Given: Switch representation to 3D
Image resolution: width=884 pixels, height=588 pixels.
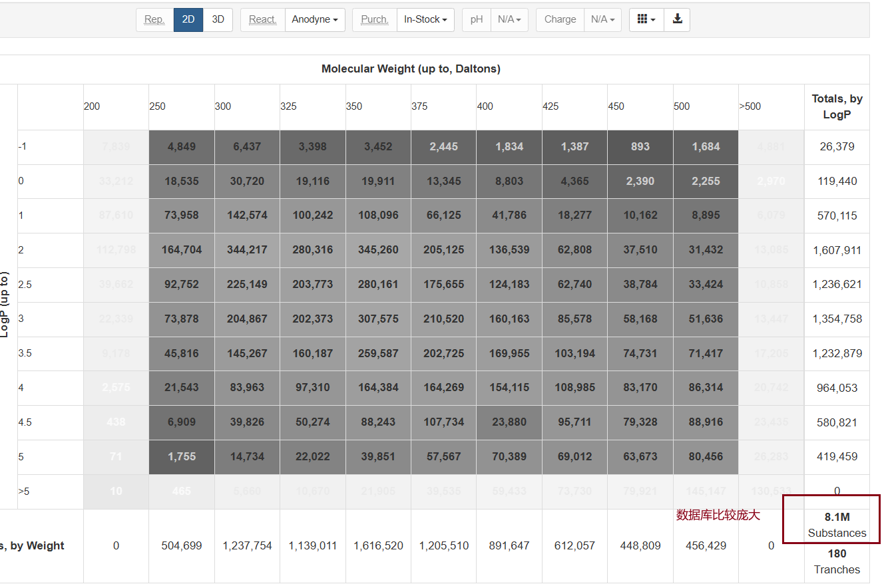Looking at the screenshot, I should (x=218, y=19).
